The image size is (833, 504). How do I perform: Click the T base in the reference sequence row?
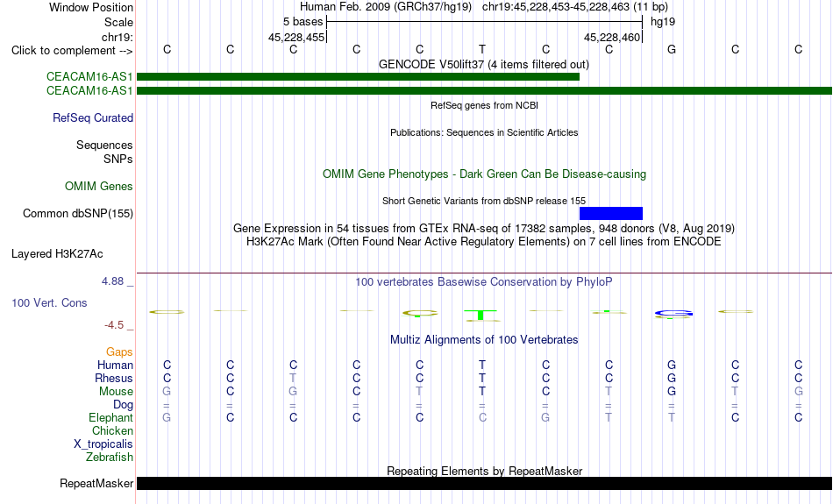(482, 49)
